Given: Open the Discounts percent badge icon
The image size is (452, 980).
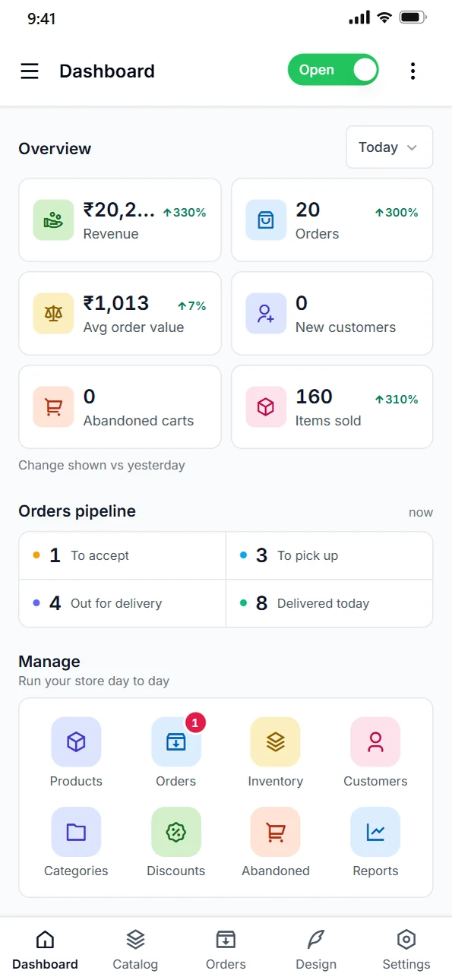Looking at the screenshot, I should 176,832.
